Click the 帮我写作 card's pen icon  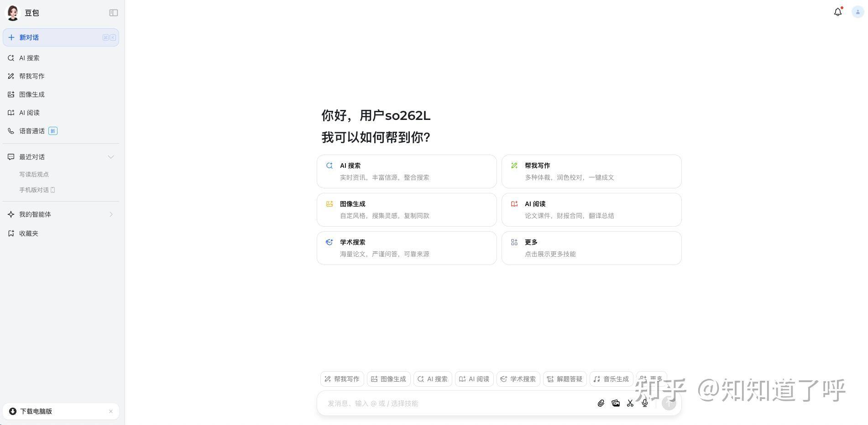tap(514, 166)
